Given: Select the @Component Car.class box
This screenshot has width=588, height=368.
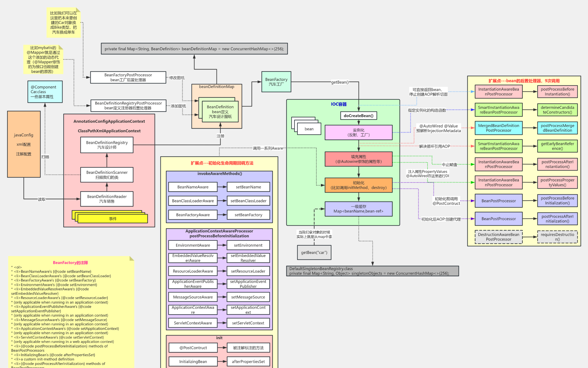Looking at the screenshot, I should click(45, 92).
